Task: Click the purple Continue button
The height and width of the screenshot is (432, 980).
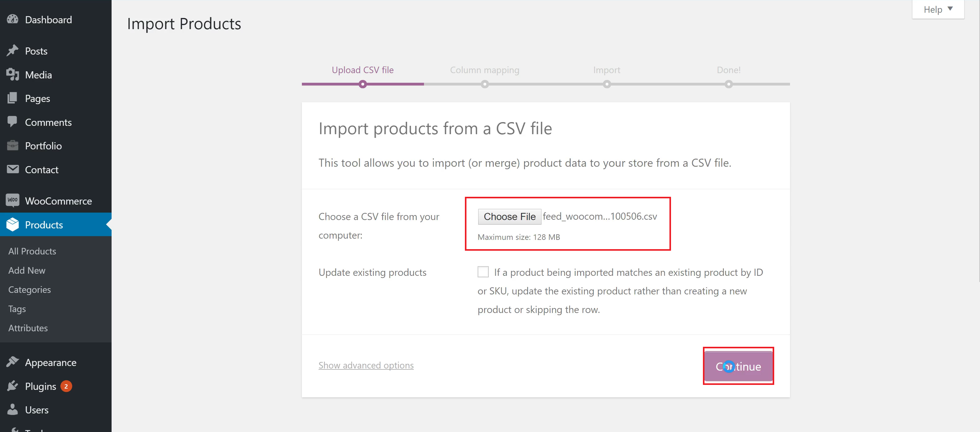Action: pyautogui.click(x=738, y=366)
